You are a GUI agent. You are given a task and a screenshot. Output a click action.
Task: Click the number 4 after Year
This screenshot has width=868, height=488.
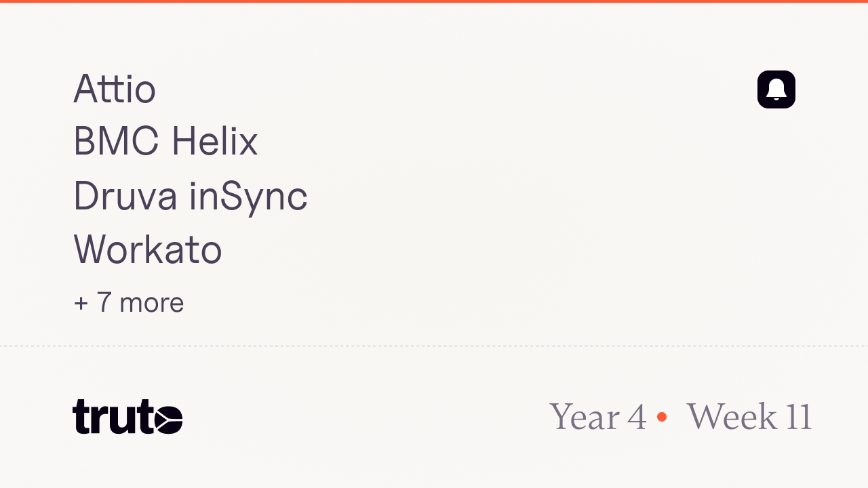[637, 418]
